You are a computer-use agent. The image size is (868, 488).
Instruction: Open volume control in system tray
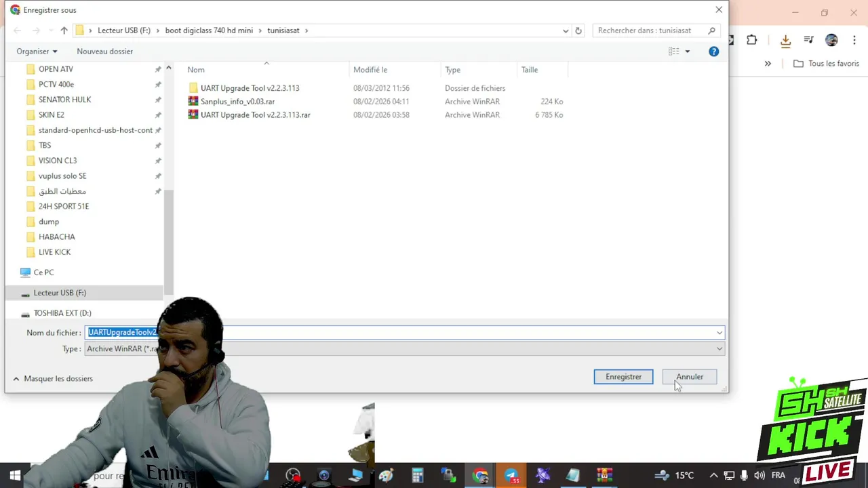(x=759, y=476)
